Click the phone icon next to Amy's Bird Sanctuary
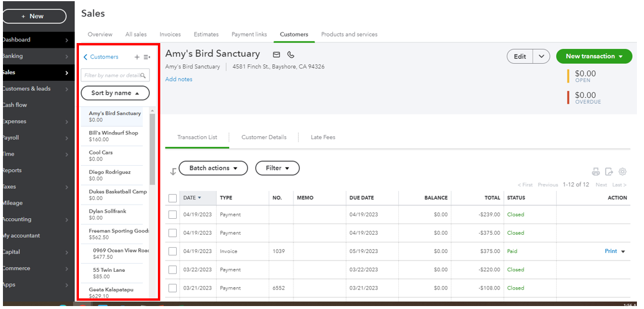Screen dimensions: 644x309 [290, 55]
